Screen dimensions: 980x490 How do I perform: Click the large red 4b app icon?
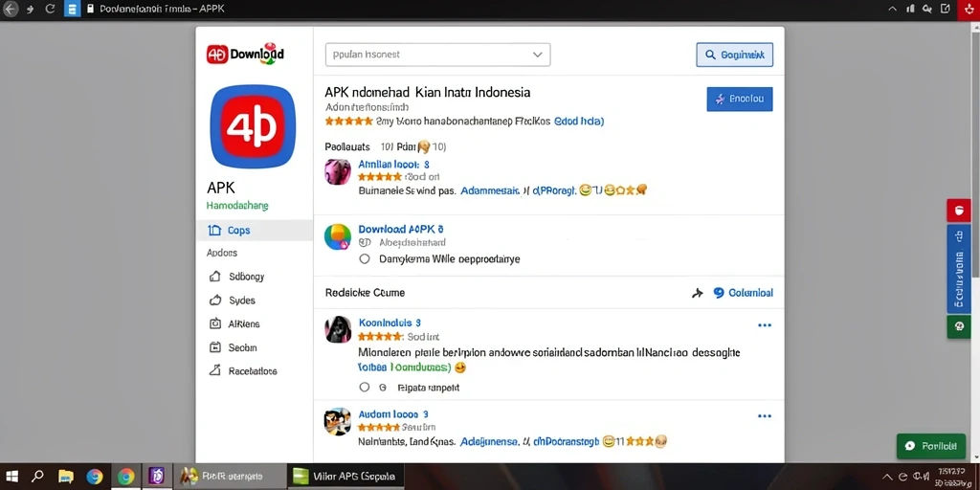tap(253, 127)
